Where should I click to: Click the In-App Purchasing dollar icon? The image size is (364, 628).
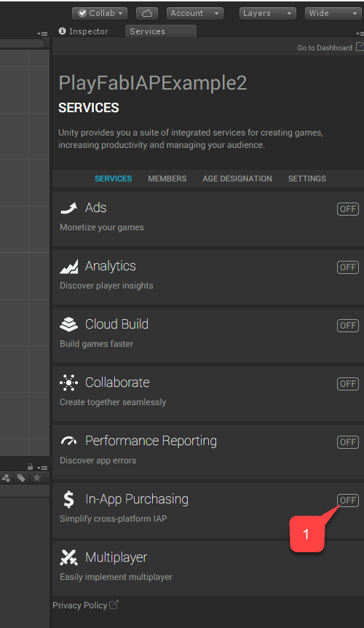(x=69, y=500)
